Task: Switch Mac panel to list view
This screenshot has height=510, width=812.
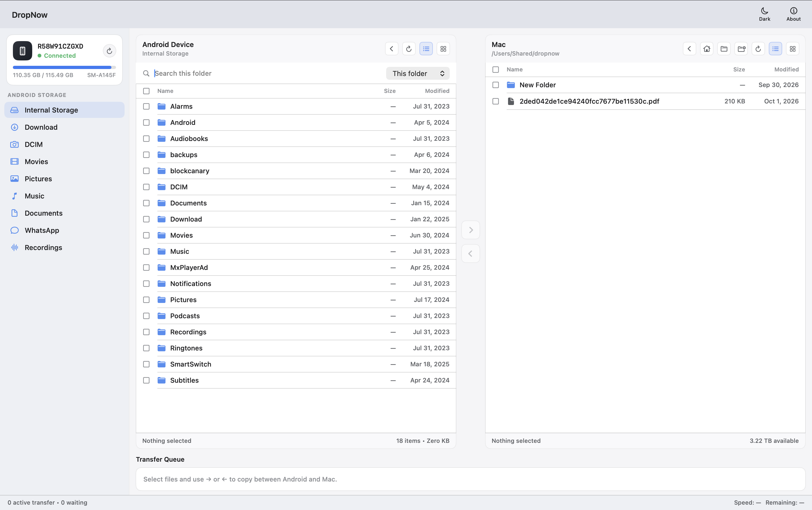Action: click(x=775, y=49)
